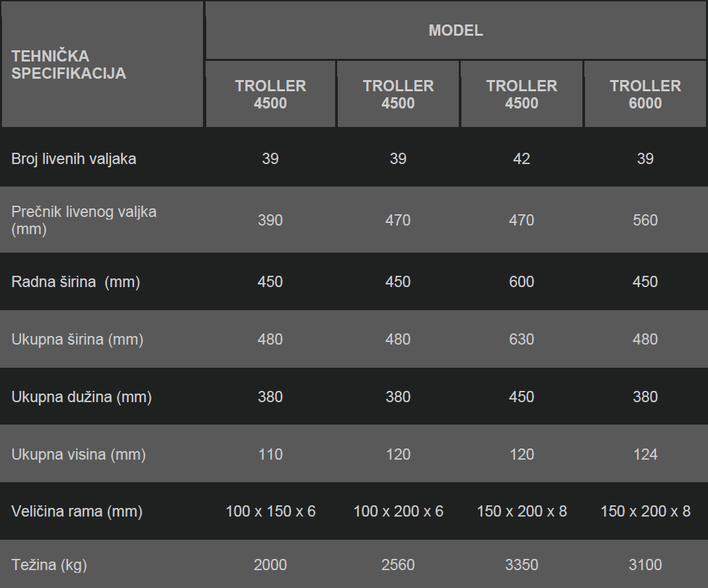Viewport: 708px width, 588px height.
Task: Click the Broj livenih valjaka row label
Action: click(73, 159)
